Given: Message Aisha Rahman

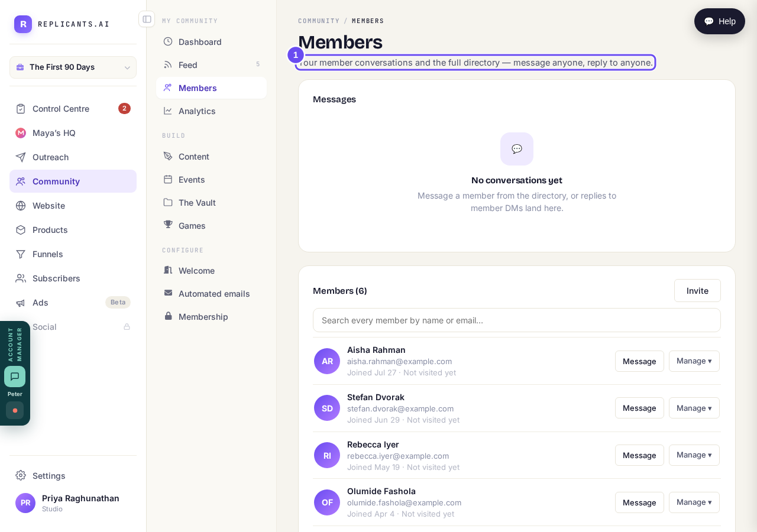Looking at the screenshot, I should [x=639, y=361].
